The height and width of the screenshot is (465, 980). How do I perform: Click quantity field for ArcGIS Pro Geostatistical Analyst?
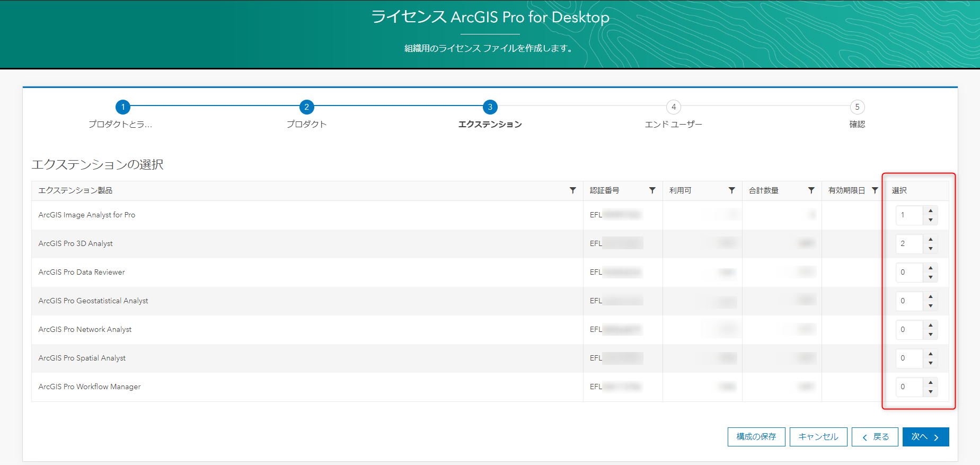(x=910, y=301)
